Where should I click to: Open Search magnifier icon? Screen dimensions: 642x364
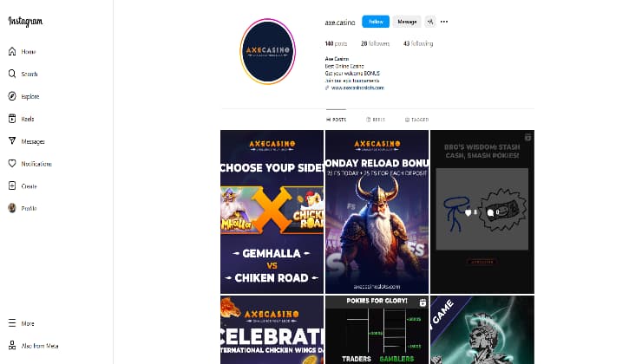[12, 74]
